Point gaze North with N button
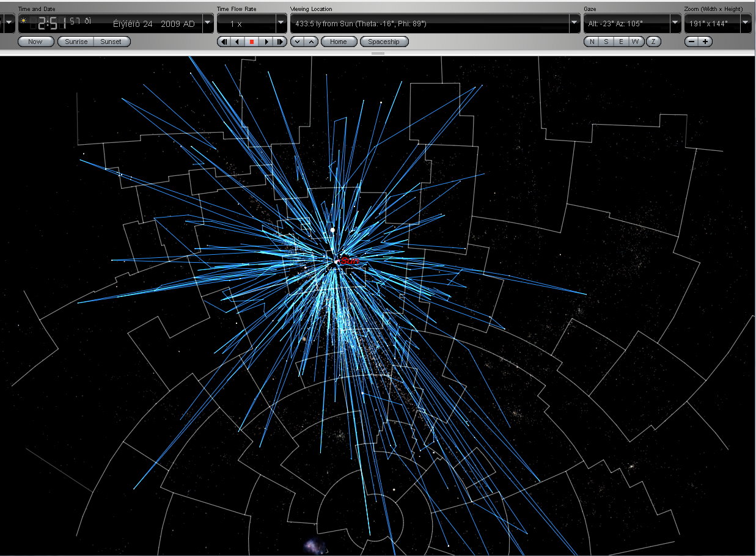Screen dimensions: 756x556 591,42
